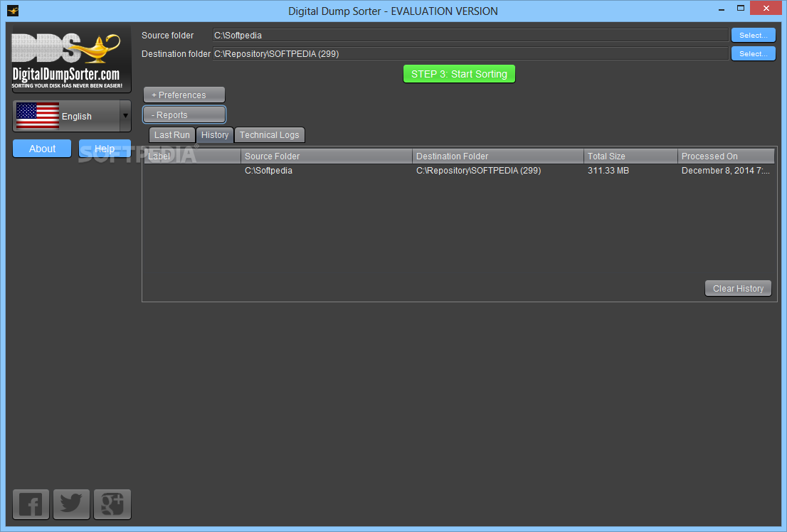The height and width of the screenshot is (532, 787).
Task: Switch to the Technical Logs tab
Action: click(x=269, y=135)
